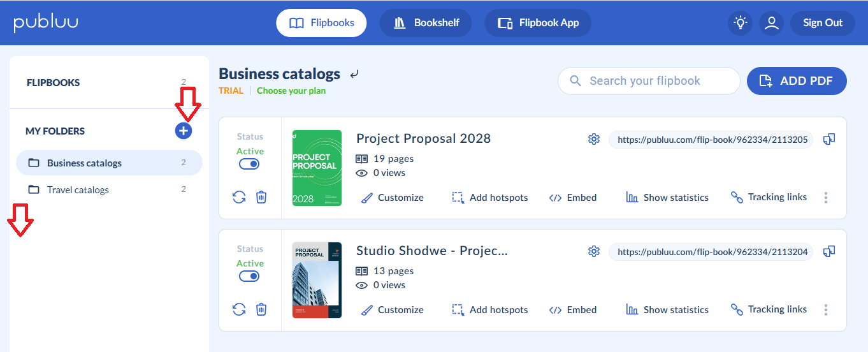This screenshot has height=352, width=868.
Task: Open the Studio Shodwe building cover thumbnail
Action: (317, 280)
